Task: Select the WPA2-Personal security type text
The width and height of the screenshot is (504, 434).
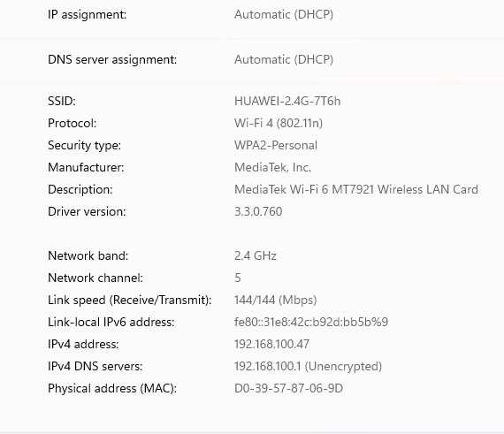Action: pyautogui.click(x=276, y=146)
